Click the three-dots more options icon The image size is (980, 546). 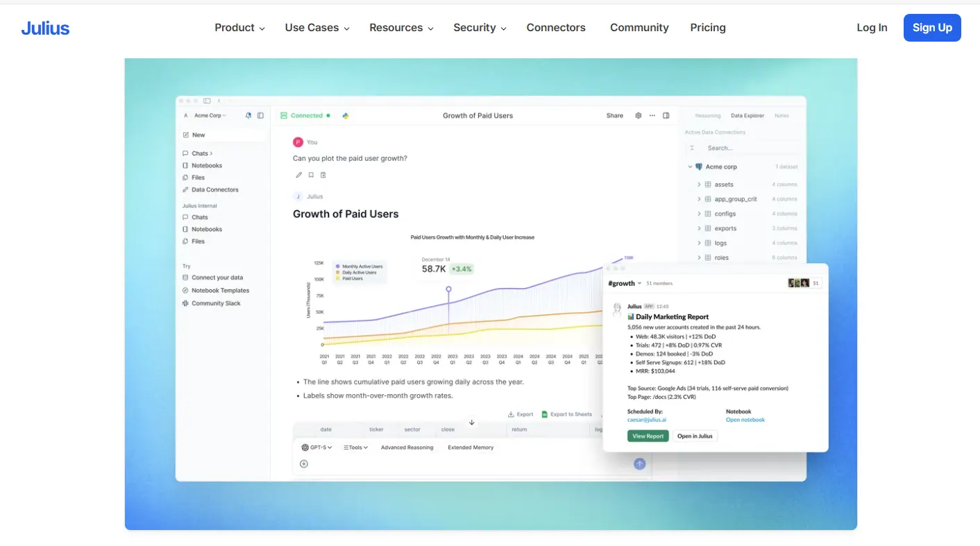point(652,116)
